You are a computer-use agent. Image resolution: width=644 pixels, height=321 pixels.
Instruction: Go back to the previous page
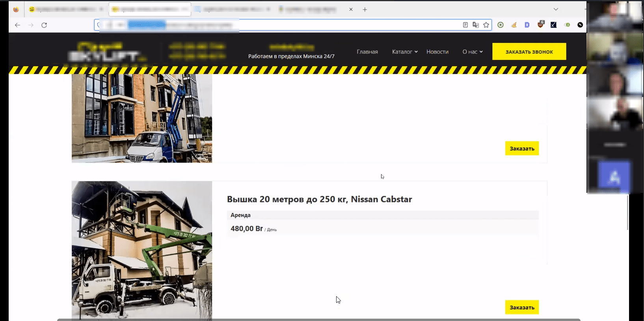(x=17, y=25)
